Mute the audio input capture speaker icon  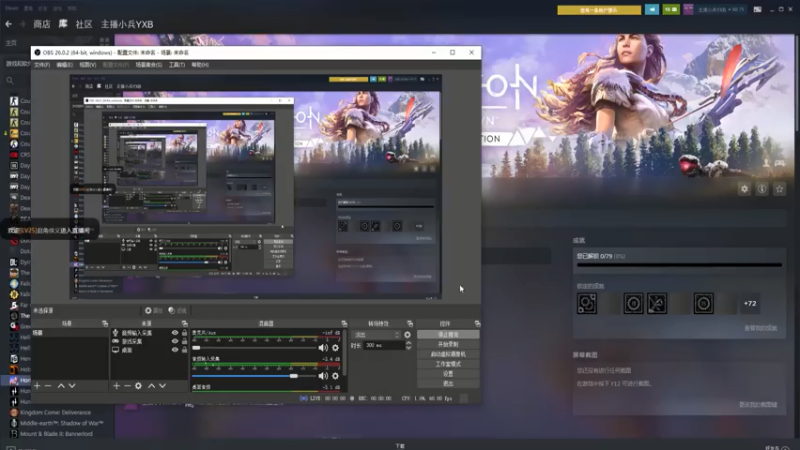(323, 376)
